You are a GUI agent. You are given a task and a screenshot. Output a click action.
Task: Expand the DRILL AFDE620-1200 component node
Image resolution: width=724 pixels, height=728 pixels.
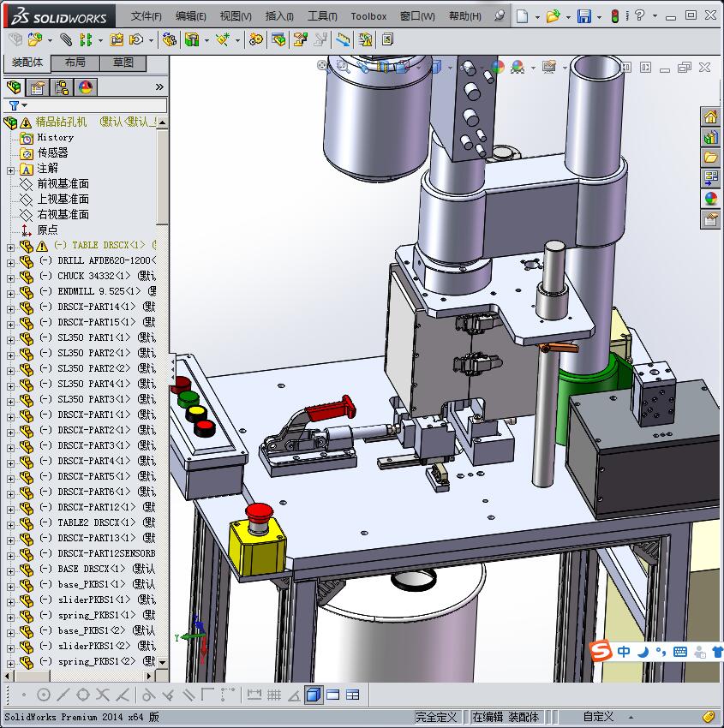[10, 263]
